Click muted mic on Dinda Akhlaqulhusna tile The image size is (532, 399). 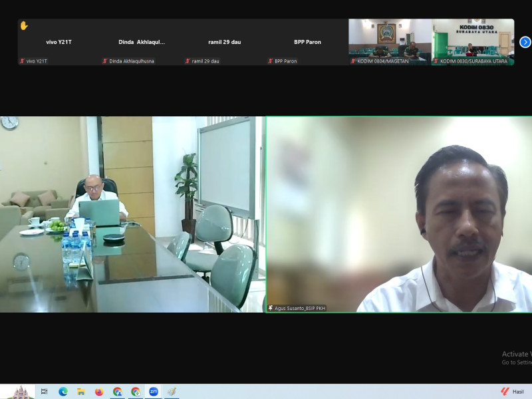pyautogui.click(x=105, y=61)
